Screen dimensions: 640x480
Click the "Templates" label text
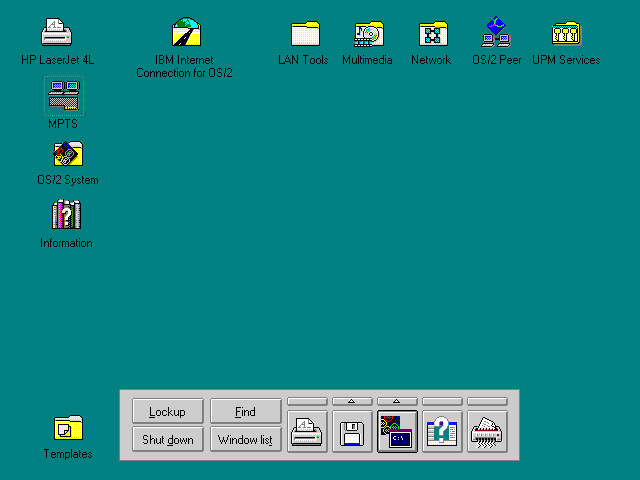pos(68,454)
